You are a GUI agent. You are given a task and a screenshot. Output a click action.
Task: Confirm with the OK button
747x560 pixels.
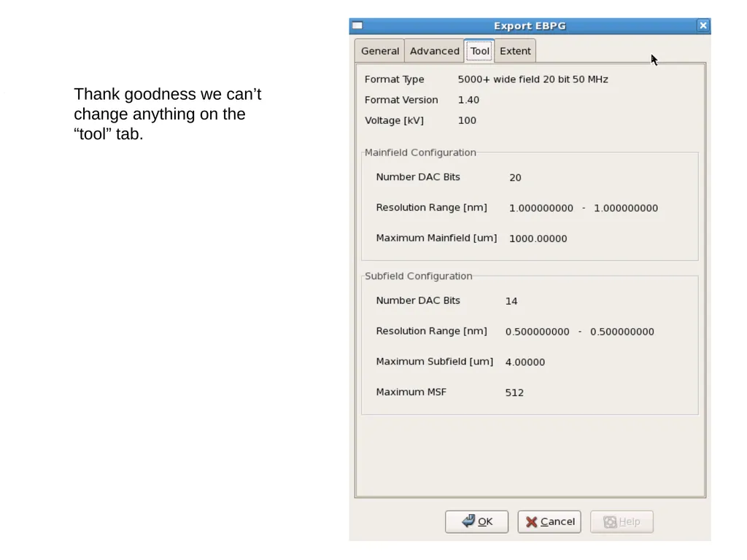pos(476,521)
